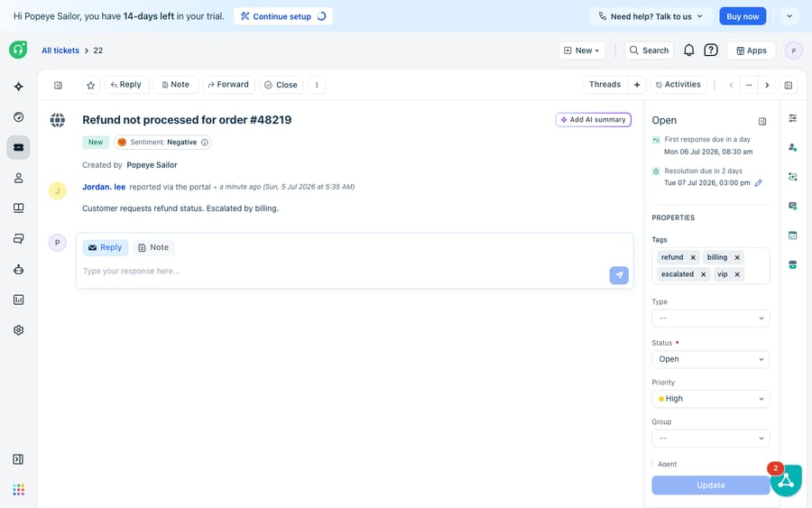Open the Forums chat sidebar icon
Viewport: 812px width, 508px height.
pos(19,239)
